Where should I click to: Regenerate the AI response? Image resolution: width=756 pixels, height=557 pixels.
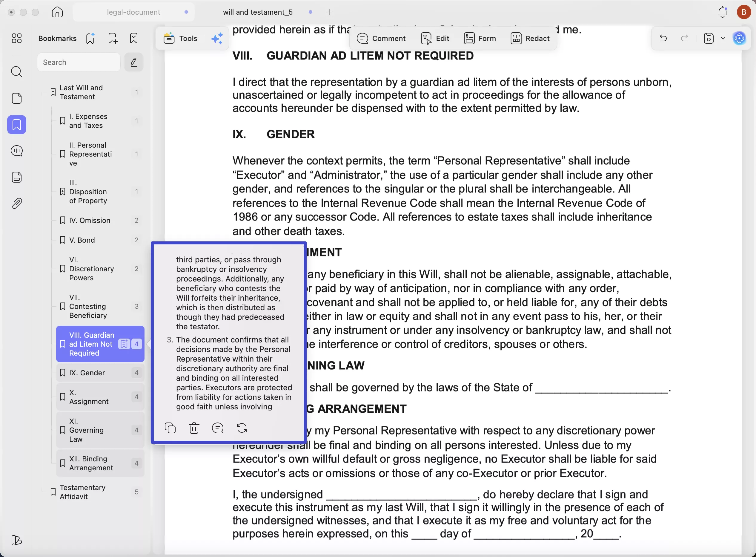point(242,428)
